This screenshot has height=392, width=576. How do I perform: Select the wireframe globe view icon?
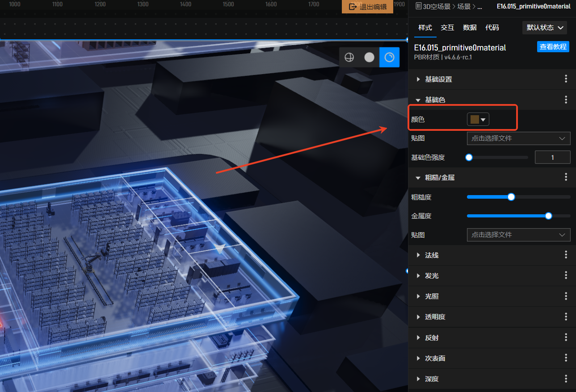(x=349, y=57)
